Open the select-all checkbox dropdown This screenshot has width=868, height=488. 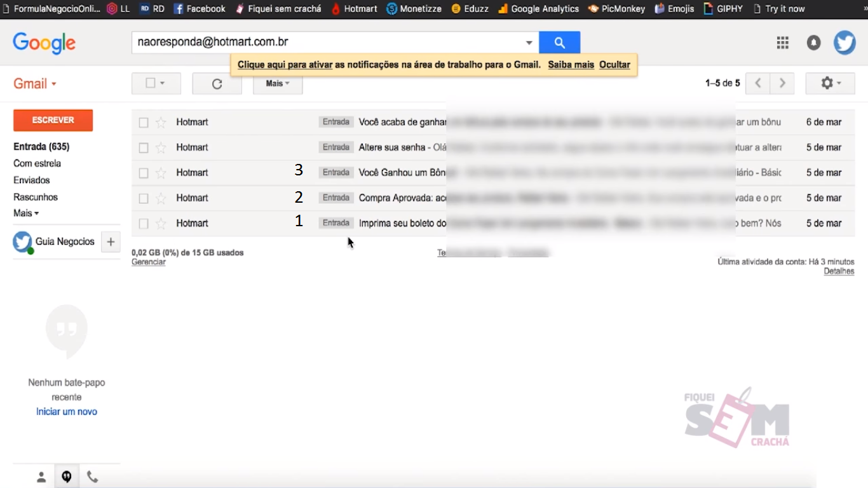click(156, 83)
